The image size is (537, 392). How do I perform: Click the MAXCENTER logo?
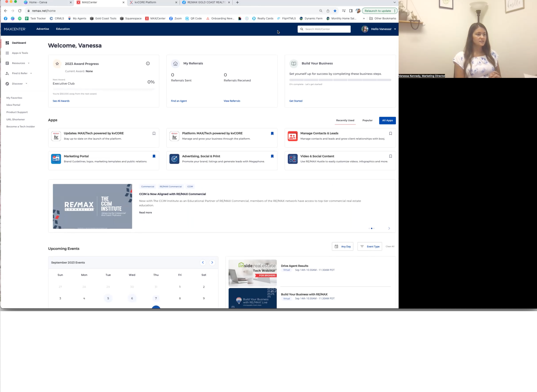click(15, 29)
